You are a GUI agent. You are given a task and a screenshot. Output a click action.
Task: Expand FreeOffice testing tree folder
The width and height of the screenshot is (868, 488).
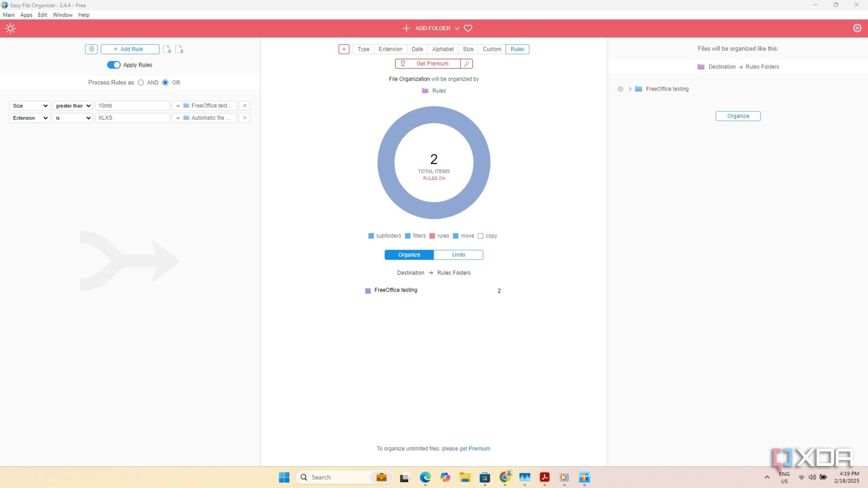pos(630,89)
